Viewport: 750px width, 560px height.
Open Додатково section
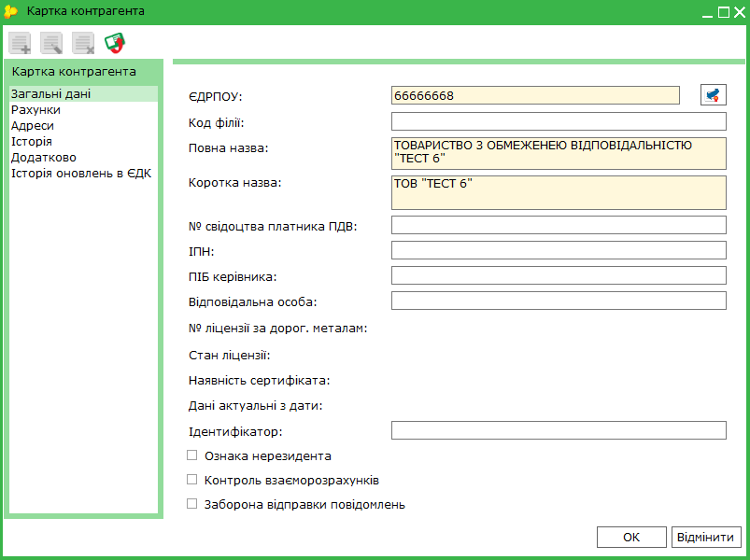pos(44,157)
